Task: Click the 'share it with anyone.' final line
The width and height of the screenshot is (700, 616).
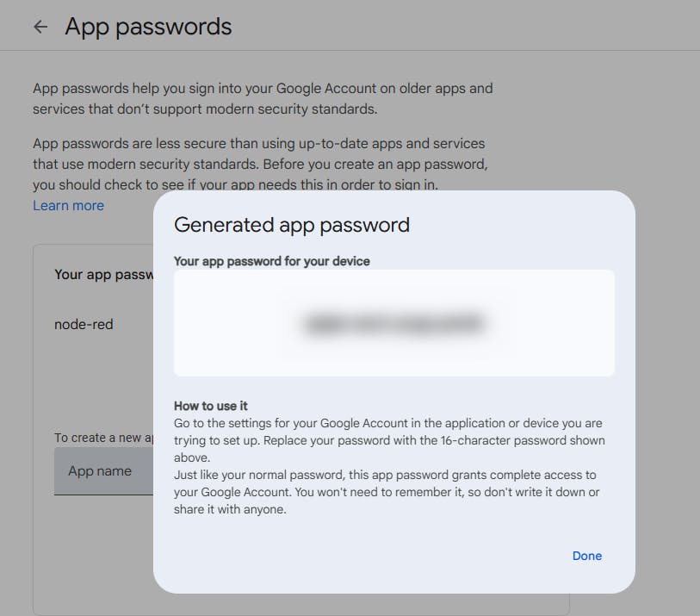Action: 230,509
